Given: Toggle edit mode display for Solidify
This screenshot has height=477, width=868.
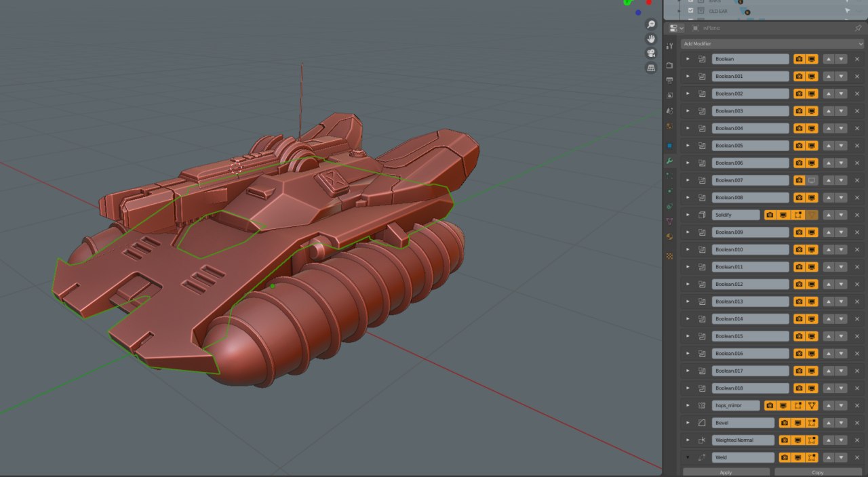Looking at the screenshot, I should point(799,215).
